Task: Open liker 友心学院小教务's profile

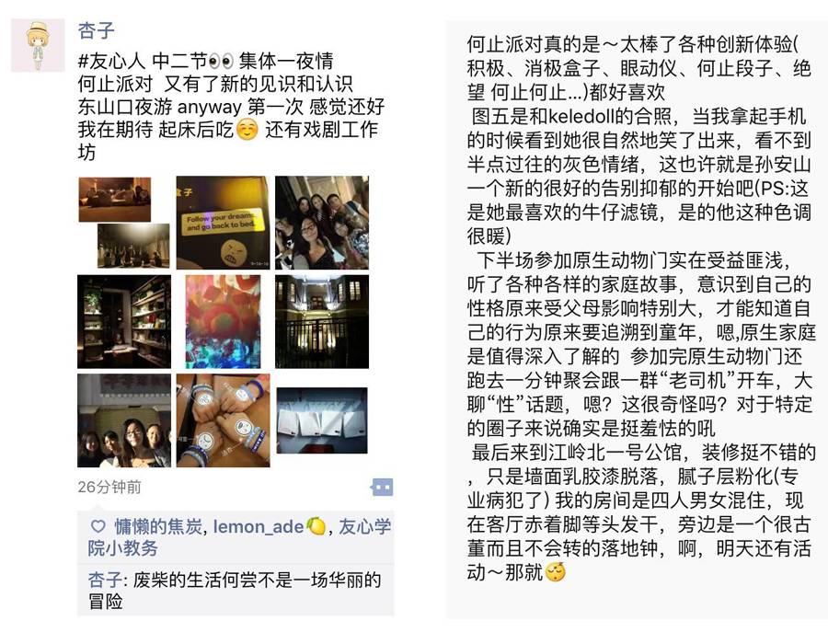Action: click(239, 537)
